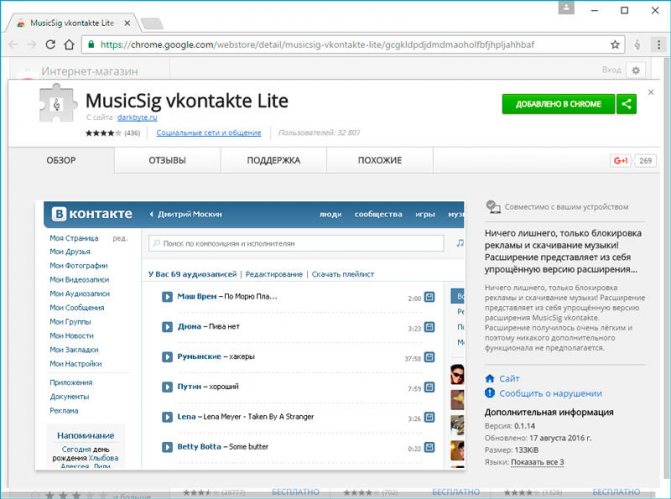Image resolution: width=671 pixels, height=499 pixels.
Task: Play the Румынские – хакеры track
Action: pos(167,357)
